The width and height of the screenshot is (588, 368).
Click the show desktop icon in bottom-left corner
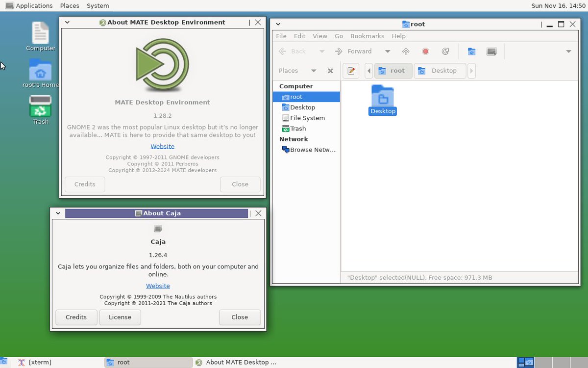(4, 362)
